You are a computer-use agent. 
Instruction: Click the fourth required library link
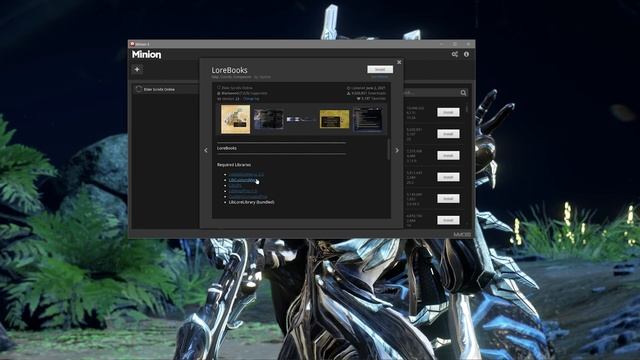click(x=243, y=191)
